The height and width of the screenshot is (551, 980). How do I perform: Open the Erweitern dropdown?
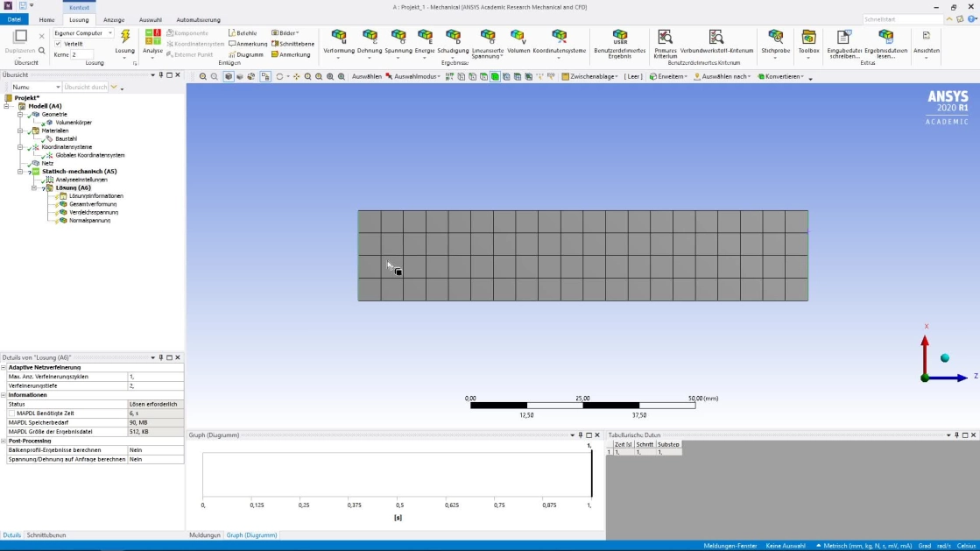click(668, 76)
